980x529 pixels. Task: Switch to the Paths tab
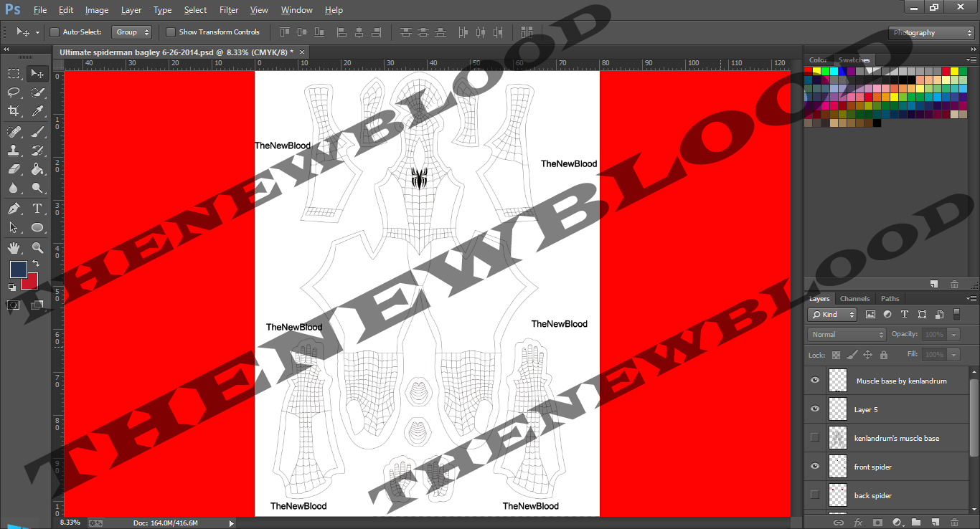point(890,299)
